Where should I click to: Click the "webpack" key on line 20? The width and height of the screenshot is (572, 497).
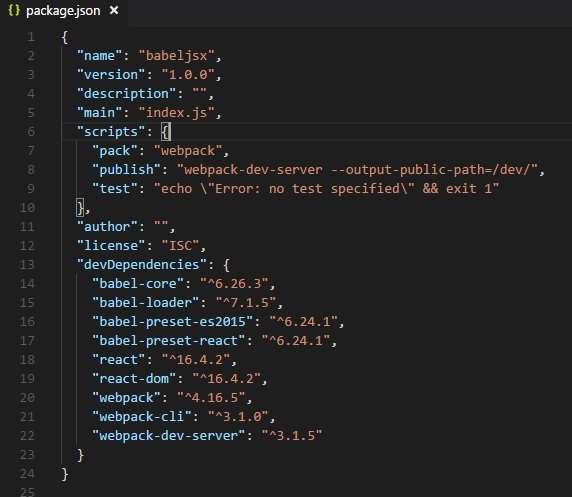point(126,397)
